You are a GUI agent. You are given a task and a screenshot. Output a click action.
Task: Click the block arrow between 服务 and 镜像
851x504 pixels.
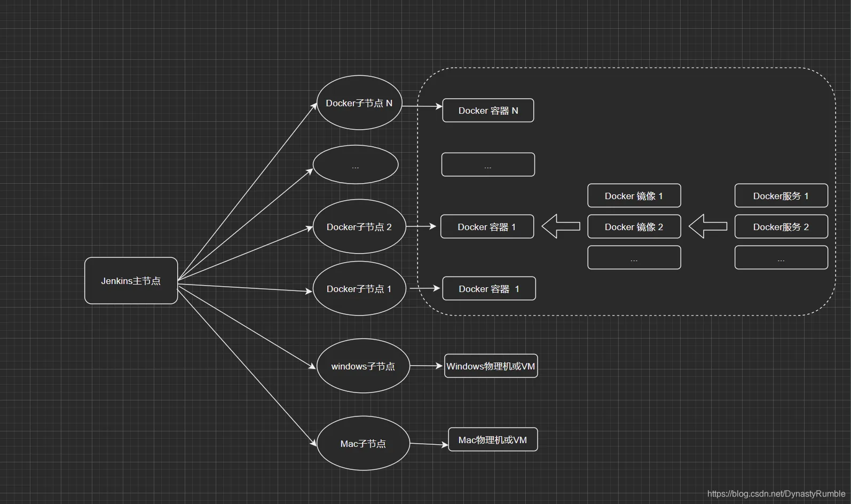click(708, 226)
